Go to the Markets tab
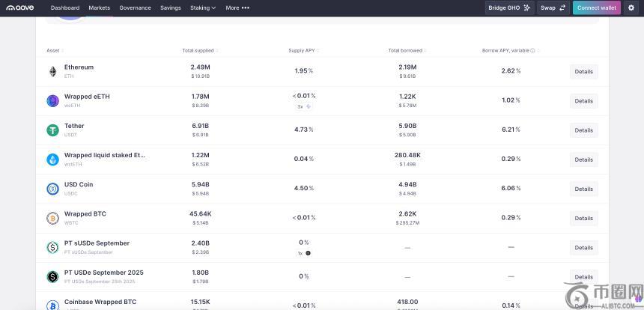Image resolution: width=644 pixels, height=310 pixels. coord(99,7)
